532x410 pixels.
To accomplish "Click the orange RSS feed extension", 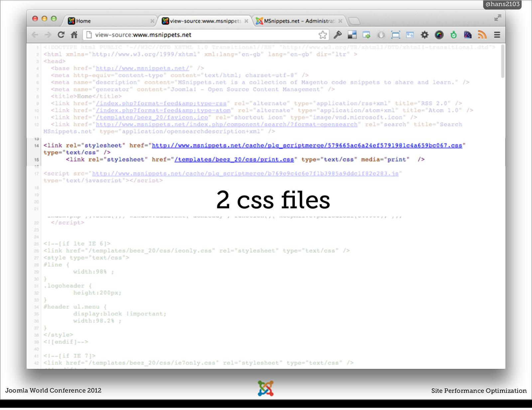I will (x=482, y=35).
